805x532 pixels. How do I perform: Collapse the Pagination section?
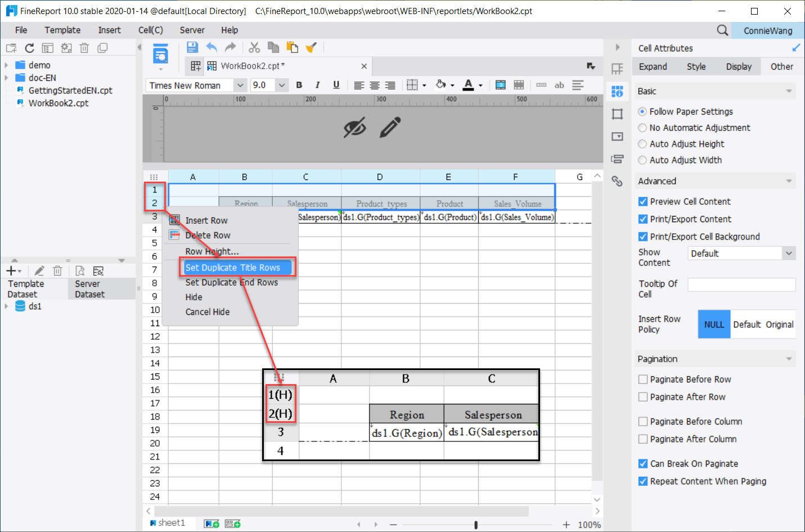click(789, 359)
